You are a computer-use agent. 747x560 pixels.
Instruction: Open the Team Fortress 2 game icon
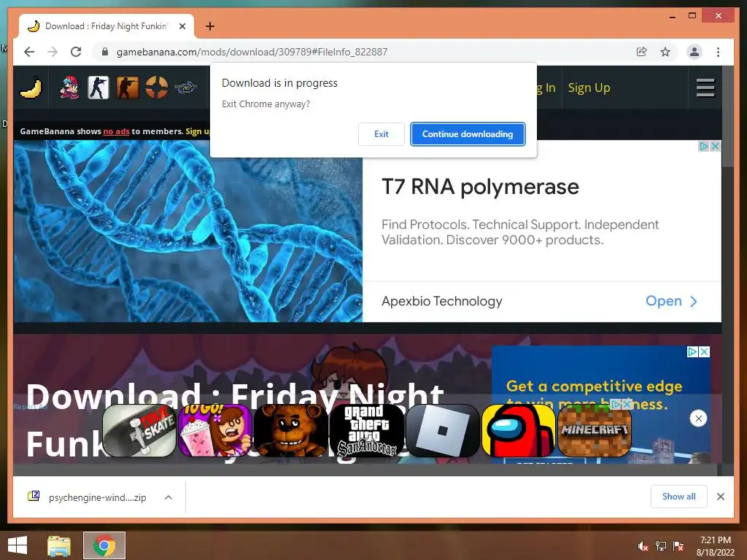[157, 87]
